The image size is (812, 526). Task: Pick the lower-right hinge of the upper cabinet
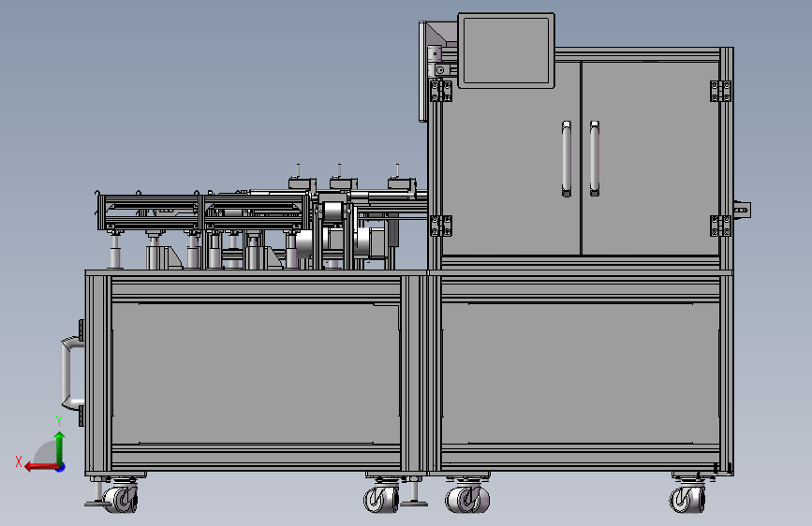720,226
